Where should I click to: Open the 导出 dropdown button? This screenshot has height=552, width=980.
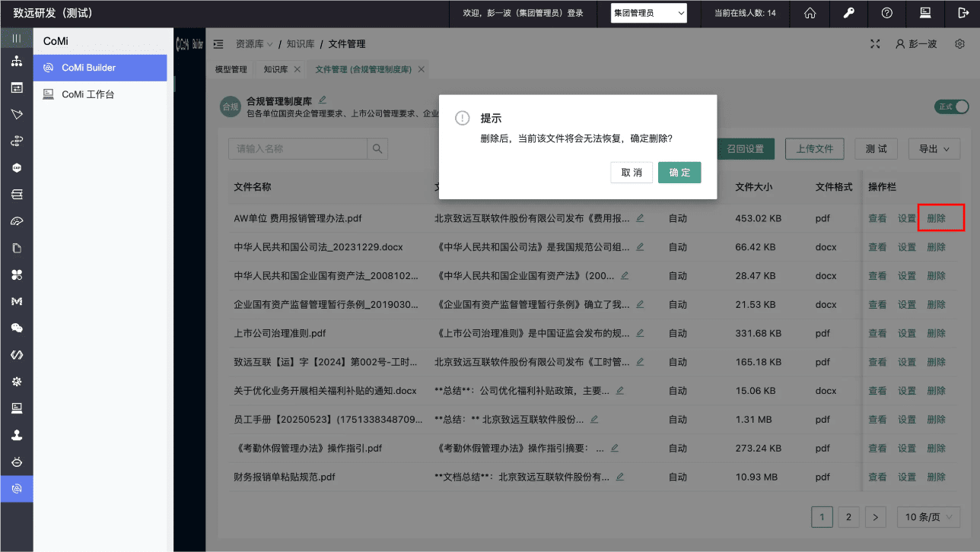[934, 149]
